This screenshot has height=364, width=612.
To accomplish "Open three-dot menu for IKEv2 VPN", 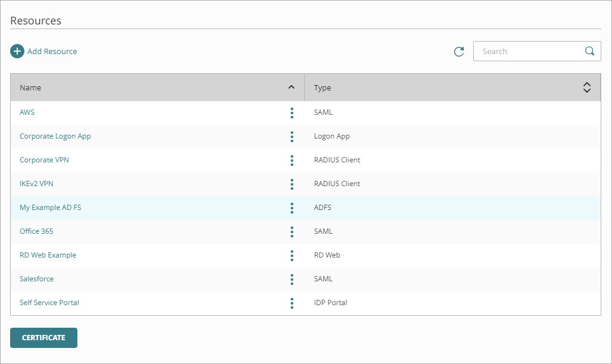I will pos(292,184).
